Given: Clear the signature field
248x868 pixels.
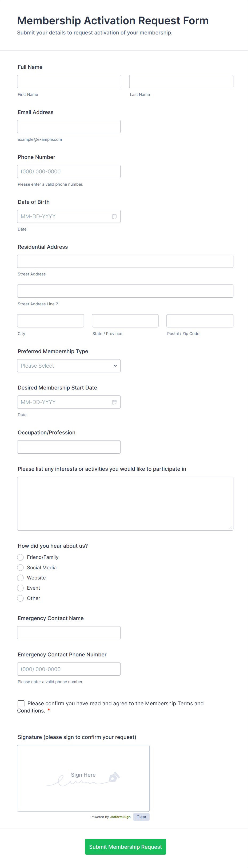Looking at the screenshot, I should click(141, 817).
